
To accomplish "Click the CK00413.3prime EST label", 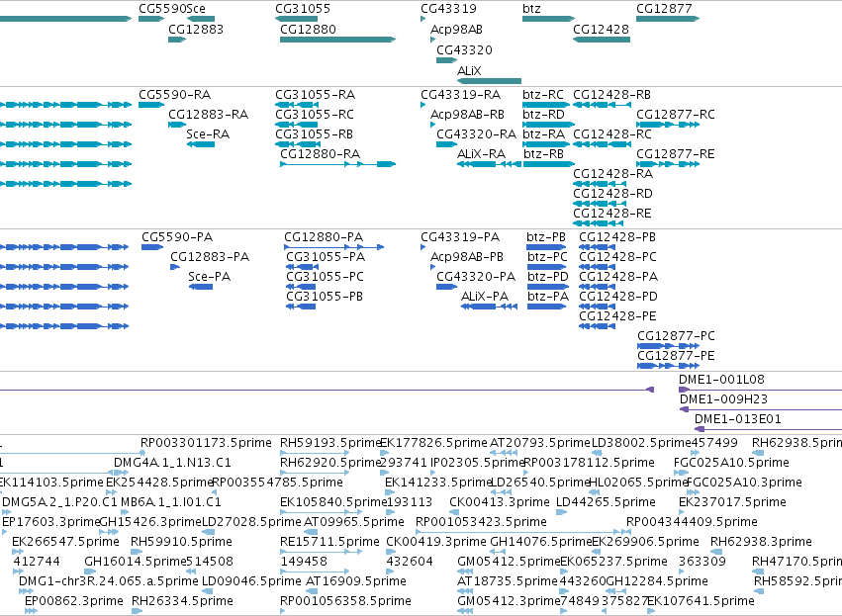I will pyautogui.click(x=500, y=502).
